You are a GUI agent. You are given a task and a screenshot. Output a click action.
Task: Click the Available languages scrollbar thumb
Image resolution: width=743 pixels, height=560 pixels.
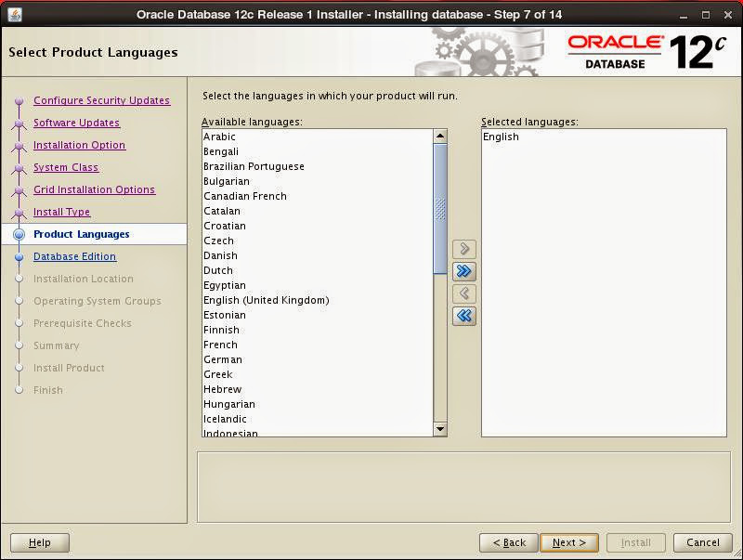click(x=440, y=208)
